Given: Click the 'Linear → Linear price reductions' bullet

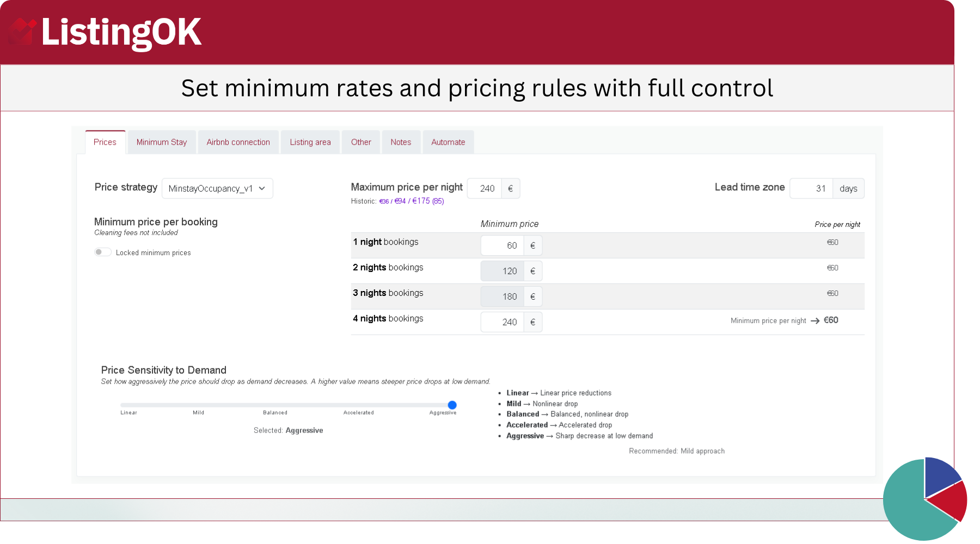Looking at the screenshot, I should click(x=559, y=393).
